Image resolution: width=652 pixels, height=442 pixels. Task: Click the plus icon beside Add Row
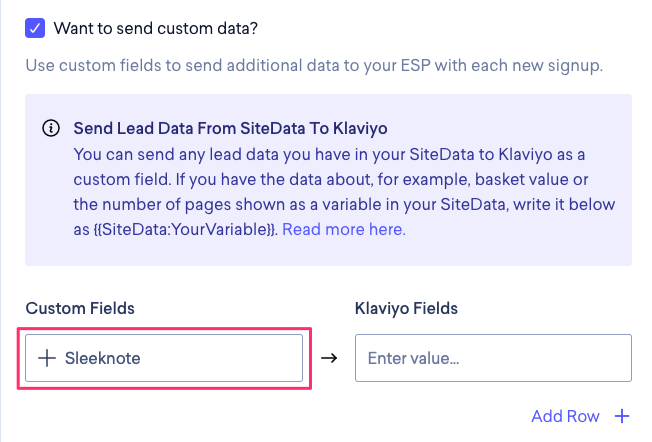[622, 416]
